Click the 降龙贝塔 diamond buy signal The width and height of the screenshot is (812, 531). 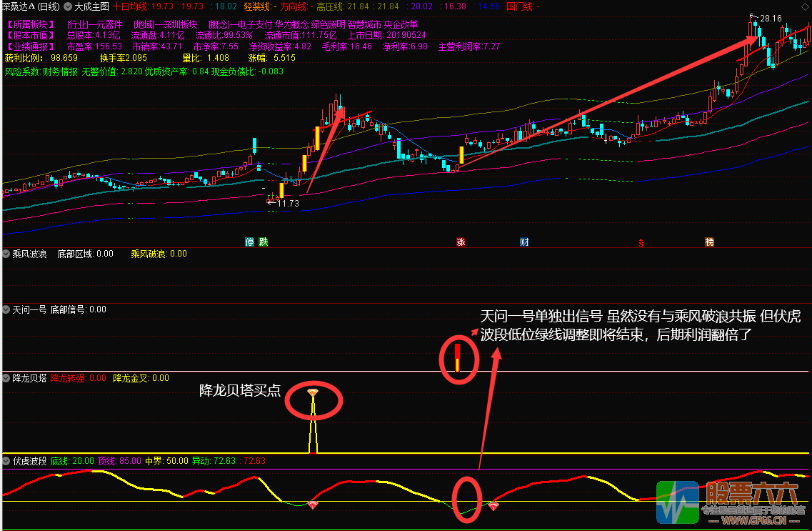313,392
